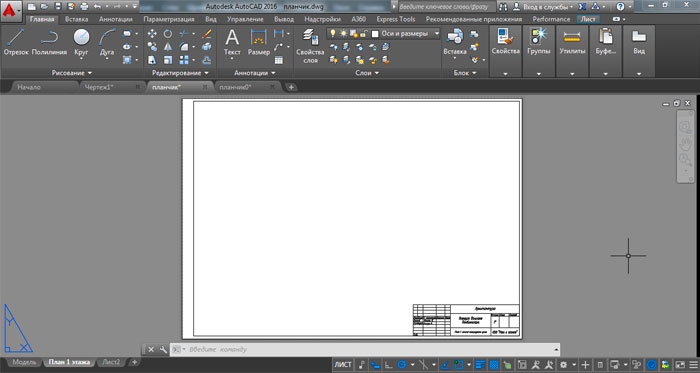The image size is (700, 373).
Task: Click the search keyword input field
Action: pos(446,7)
